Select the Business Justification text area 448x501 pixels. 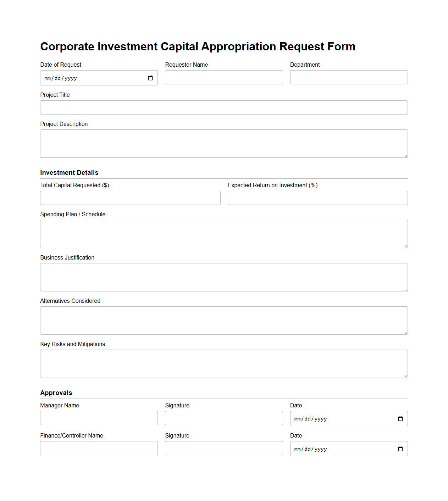pos(224,277)
